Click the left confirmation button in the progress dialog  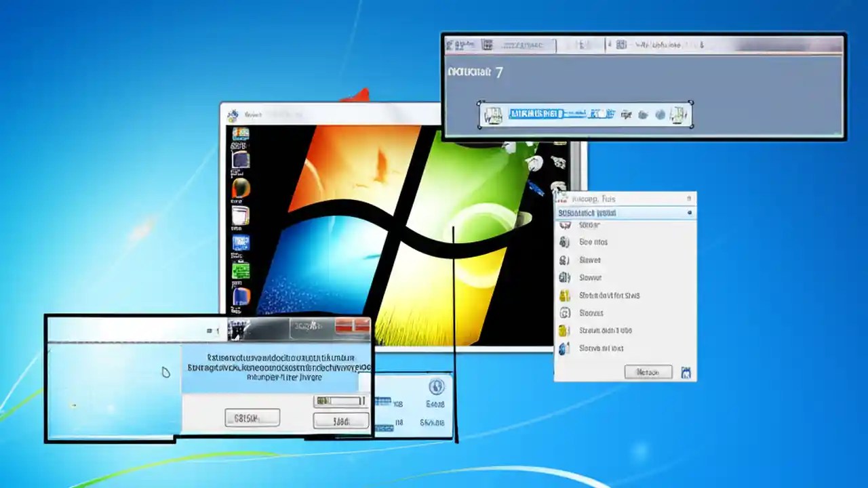pos(252,417)
